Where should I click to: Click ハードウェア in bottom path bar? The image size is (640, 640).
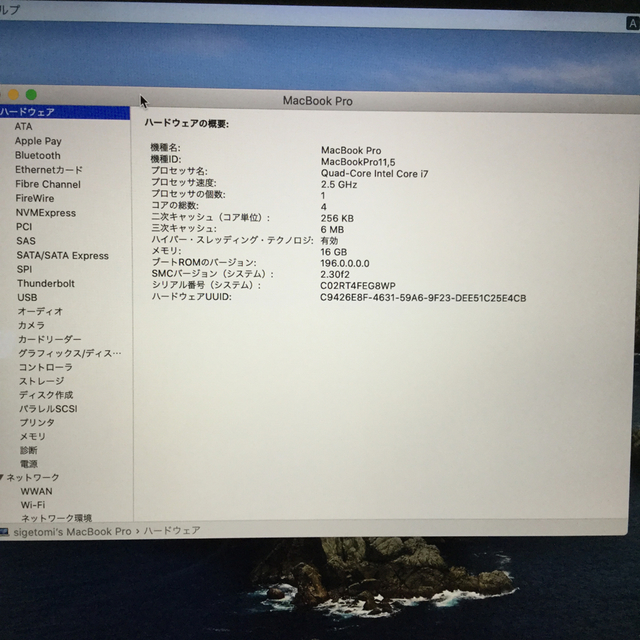(172, 531)
